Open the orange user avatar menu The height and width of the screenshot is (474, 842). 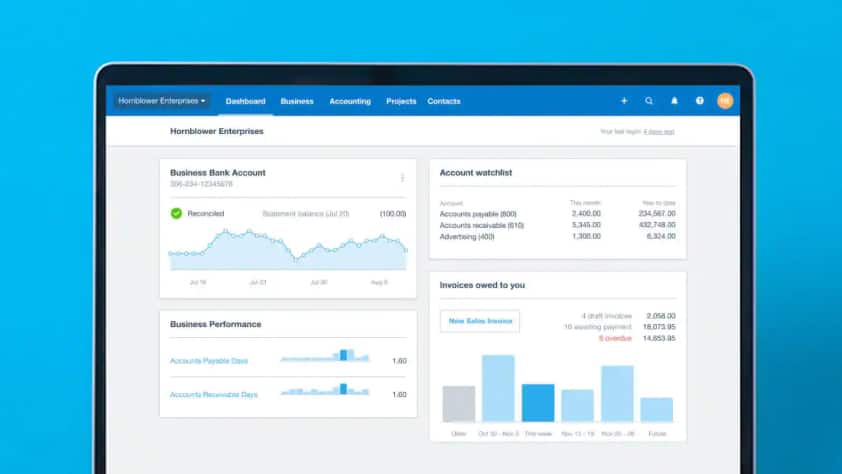coord(725,101)
